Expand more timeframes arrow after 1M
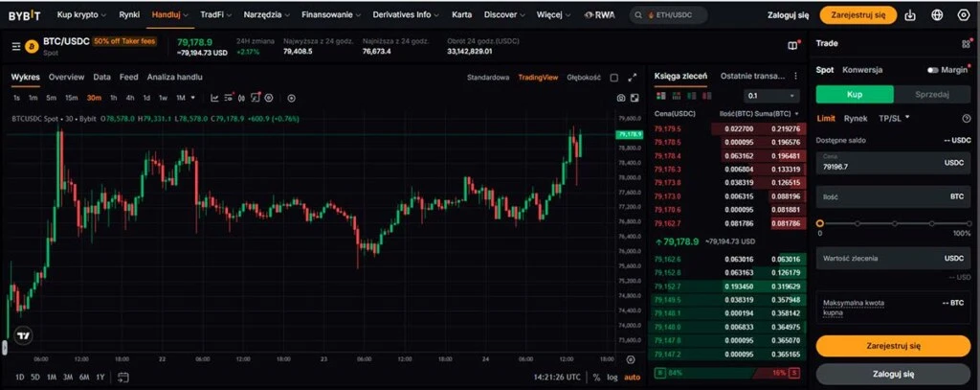Screen dimensions: 980x390 pyautogui.click(x=192, y=98)
